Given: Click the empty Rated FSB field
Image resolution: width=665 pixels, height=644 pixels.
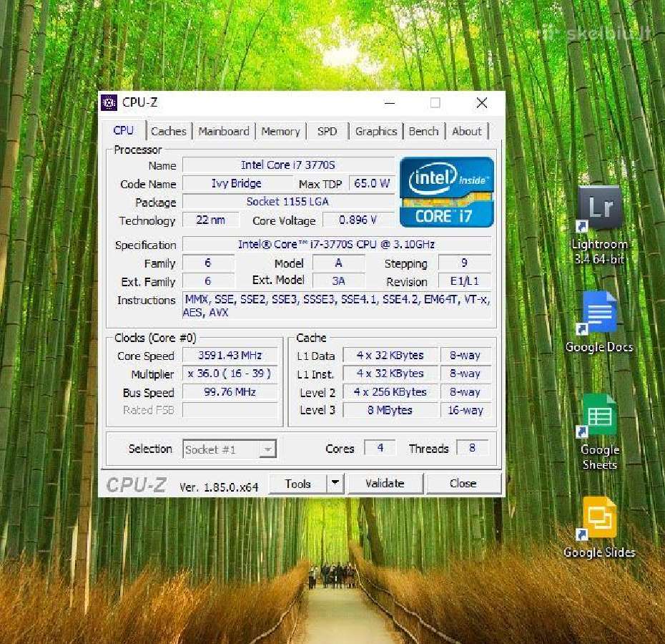Looking at the screenshot, I should pos(230,410).
